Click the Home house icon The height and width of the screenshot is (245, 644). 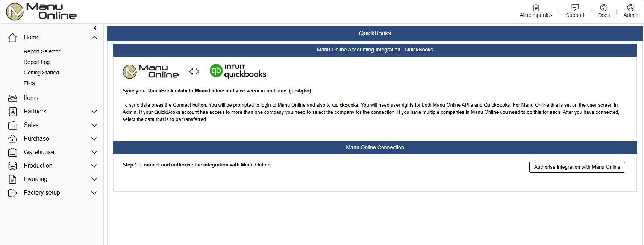13,38
